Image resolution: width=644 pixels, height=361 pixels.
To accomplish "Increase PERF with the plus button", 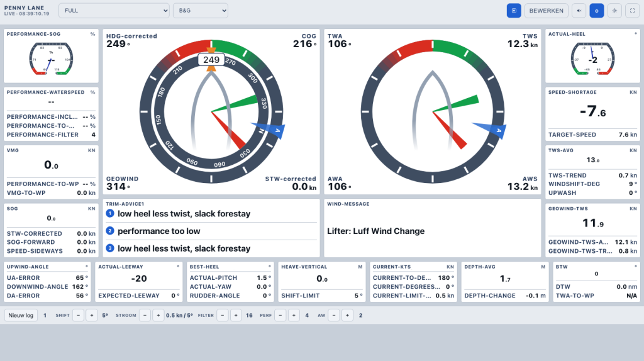I will coord(294,316).
